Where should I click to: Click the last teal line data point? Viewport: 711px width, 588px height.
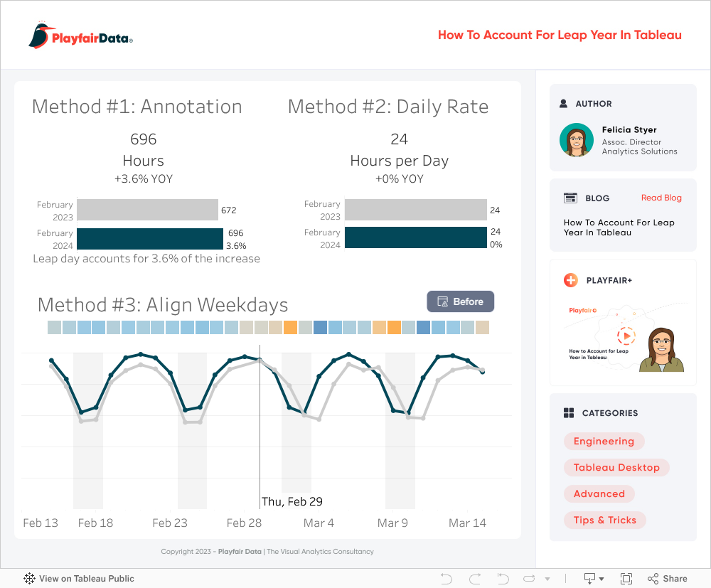[x=483, y=372]
